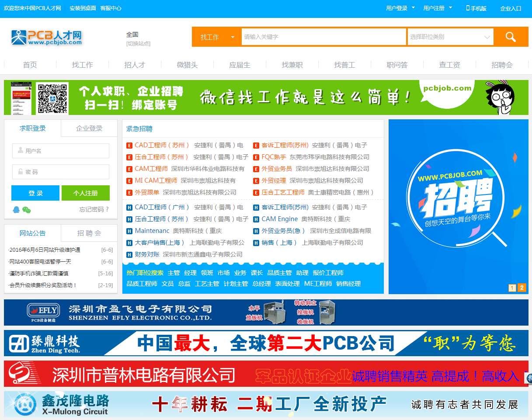Open announcement 网站400客服电话暂停一天
Image resolution: width=532 pixels, height=420 pixels.
pyautogui.click(x=40, y=262)
